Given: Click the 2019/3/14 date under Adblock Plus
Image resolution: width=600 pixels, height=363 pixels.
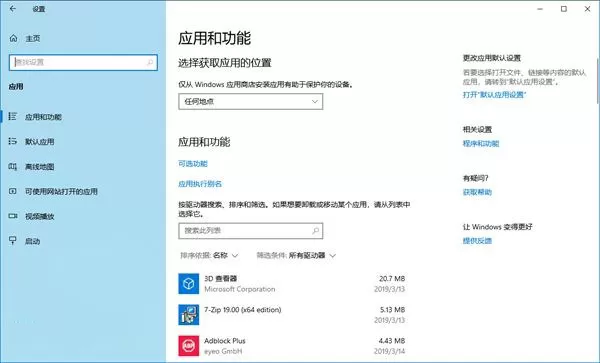Looking at the screenshot, I should click(390, 351).
